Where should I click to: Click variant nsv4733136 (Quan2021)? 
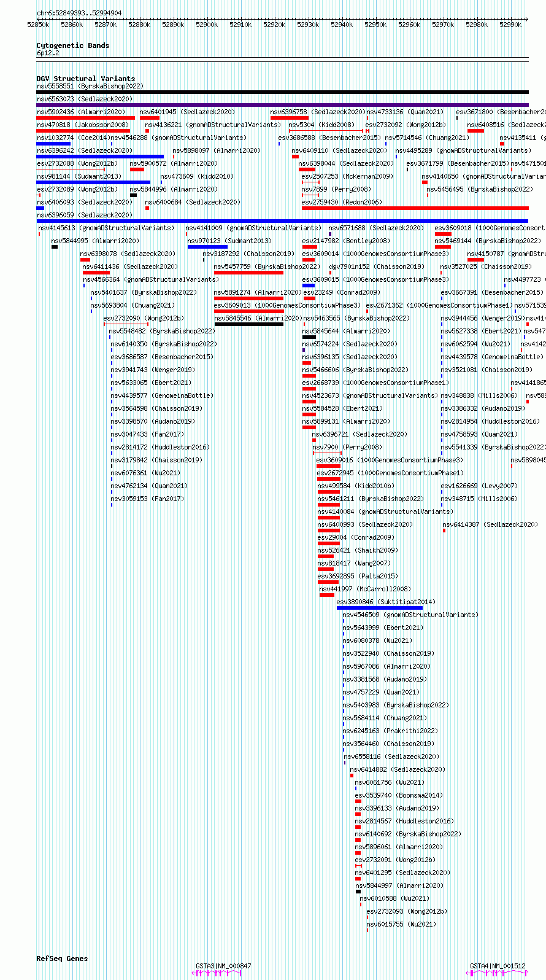point(405,112)
